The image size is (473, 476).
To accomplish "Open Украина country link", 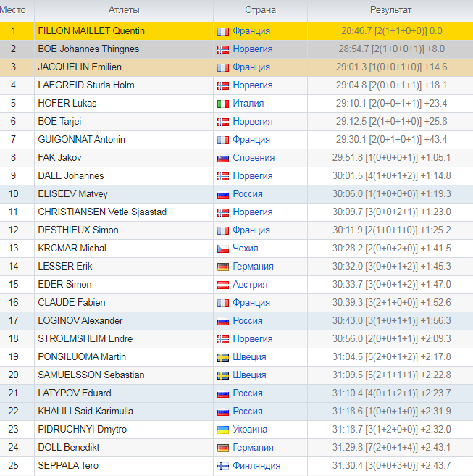I will pos(250,429).
